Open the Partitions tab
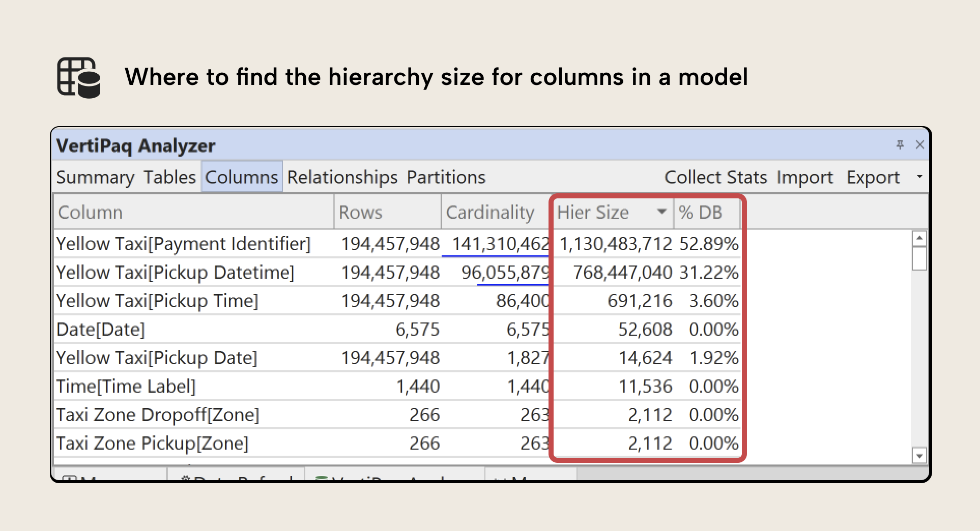This screenshot has width=980, height=531. point(445,177)
